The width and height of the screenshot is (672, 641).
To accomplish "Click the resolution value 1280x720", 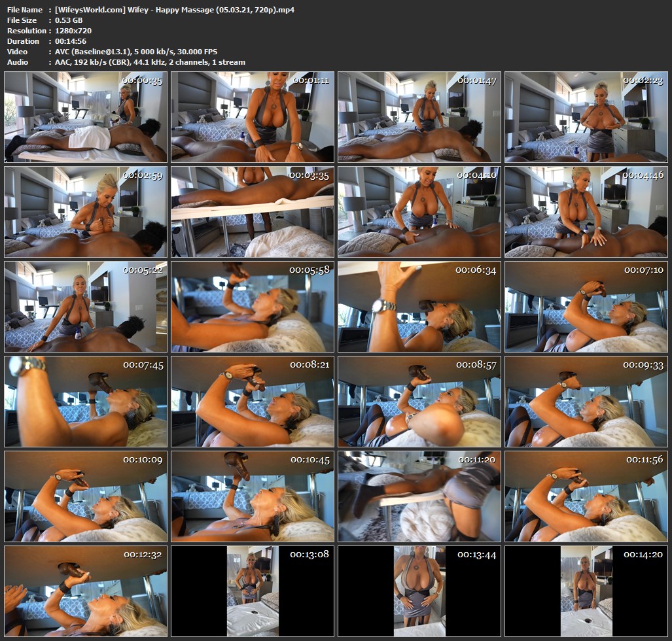I will click(x=73, y=31).
